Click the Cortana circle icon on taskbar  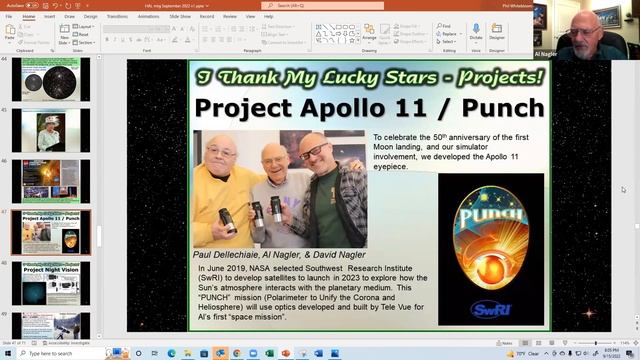click(x=138, y=353)
